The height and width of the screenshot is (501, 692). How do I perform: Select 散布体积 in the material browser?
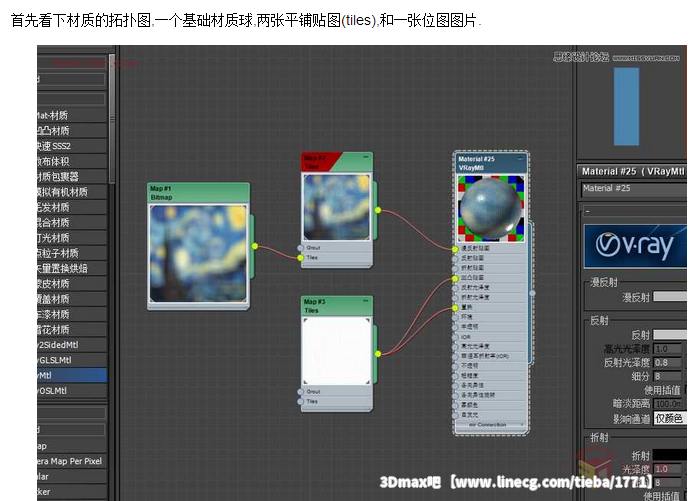point(72,162)
